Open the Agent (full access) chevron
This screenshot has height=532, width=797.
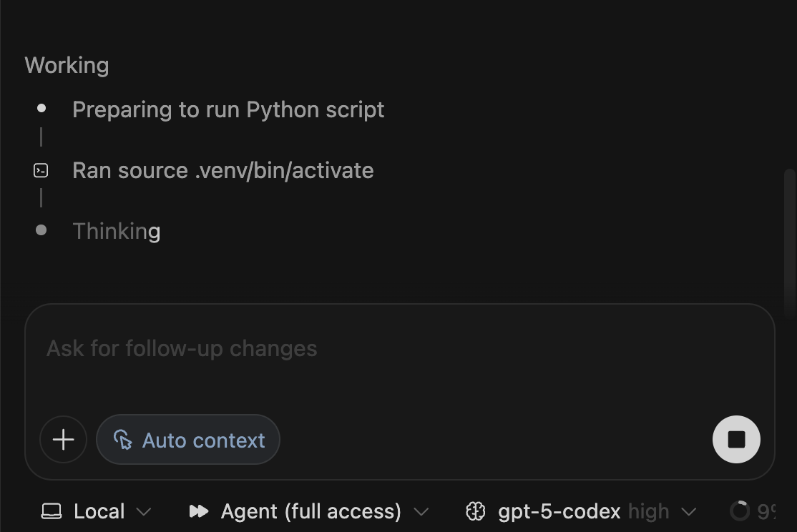[421, 512]
